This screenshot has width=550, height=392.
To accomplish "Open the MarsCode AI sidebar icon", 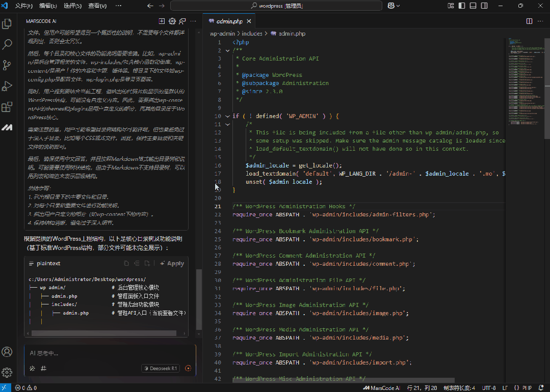I will 7,127.
